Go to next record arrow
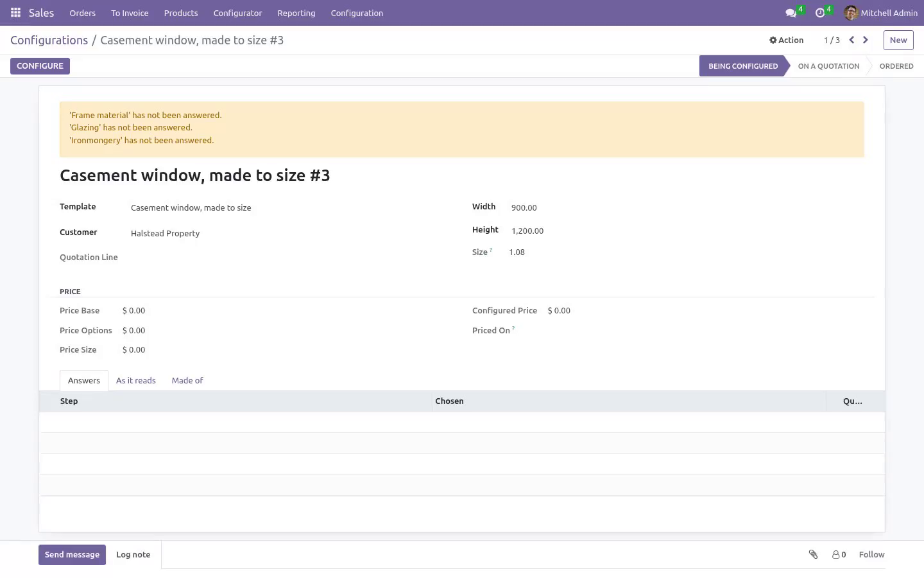 866,40
